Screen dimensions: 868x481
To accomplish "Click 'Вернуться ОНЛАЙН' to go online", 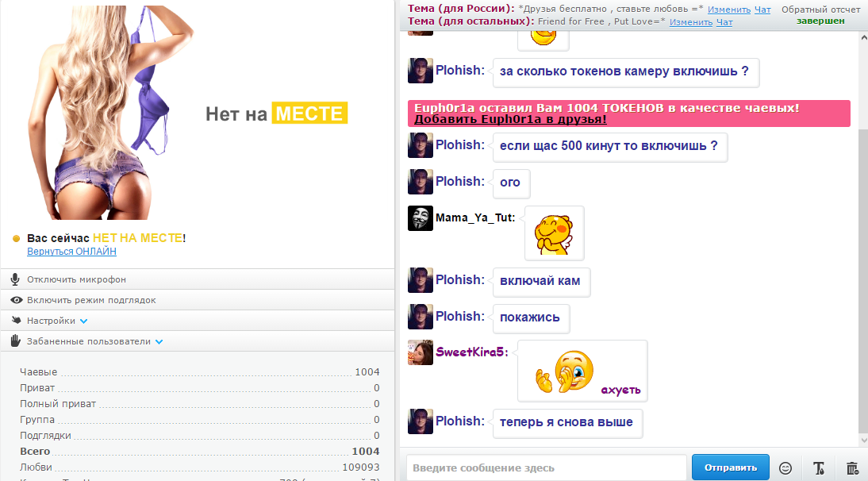I will pyautogui.click(x=71, y=252).
